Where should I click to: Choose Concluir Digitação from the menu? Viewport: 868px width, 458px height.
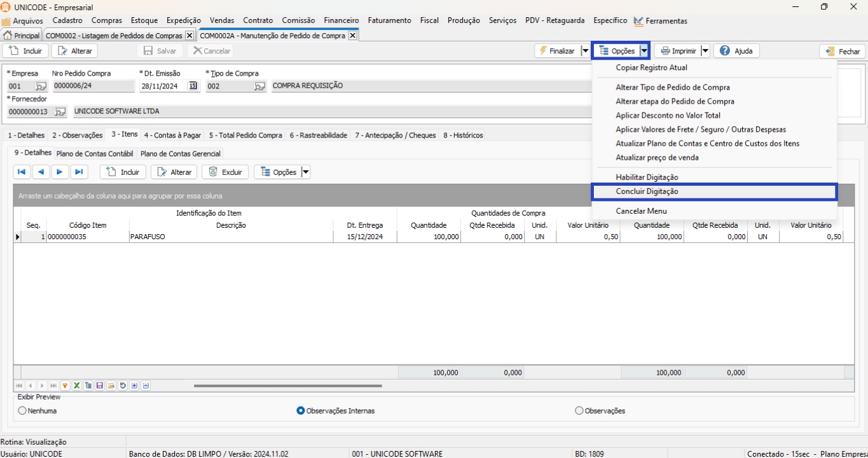(647, 191)
